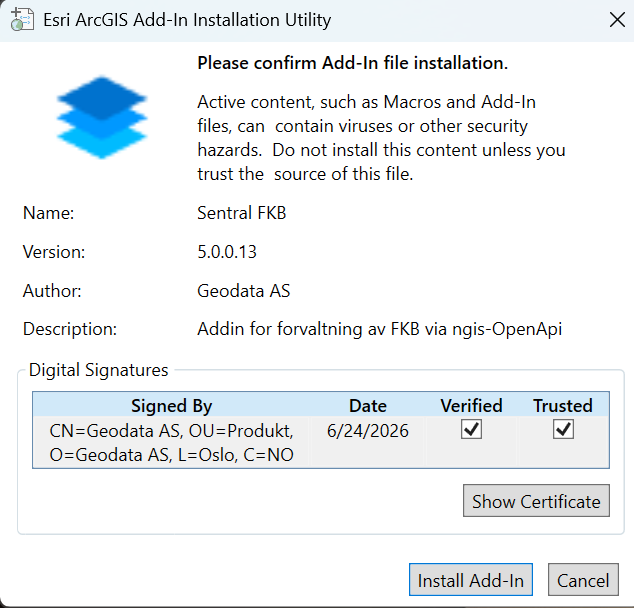Click the Author: field label
634x608 pixels.
[x=52, y=291]
